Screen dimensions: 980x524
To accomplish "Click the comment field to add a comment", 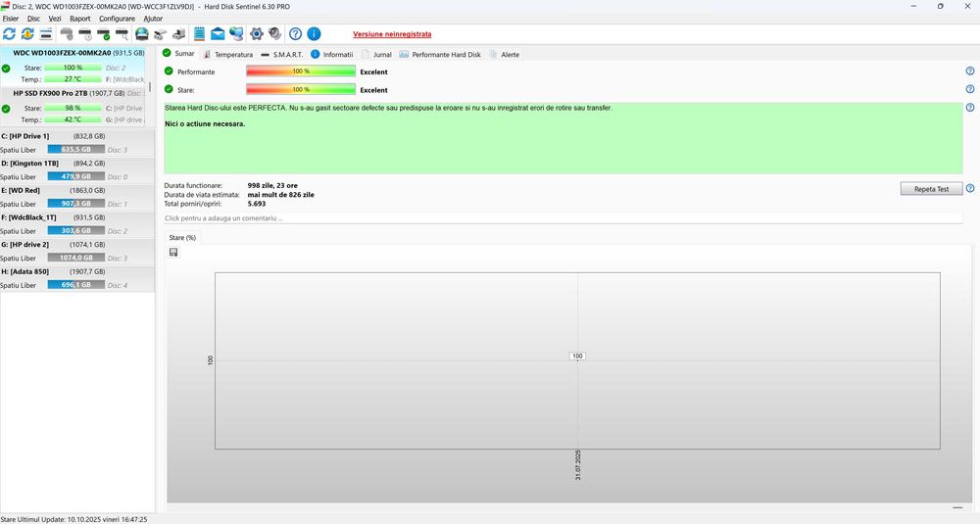I will pos(563,218).
